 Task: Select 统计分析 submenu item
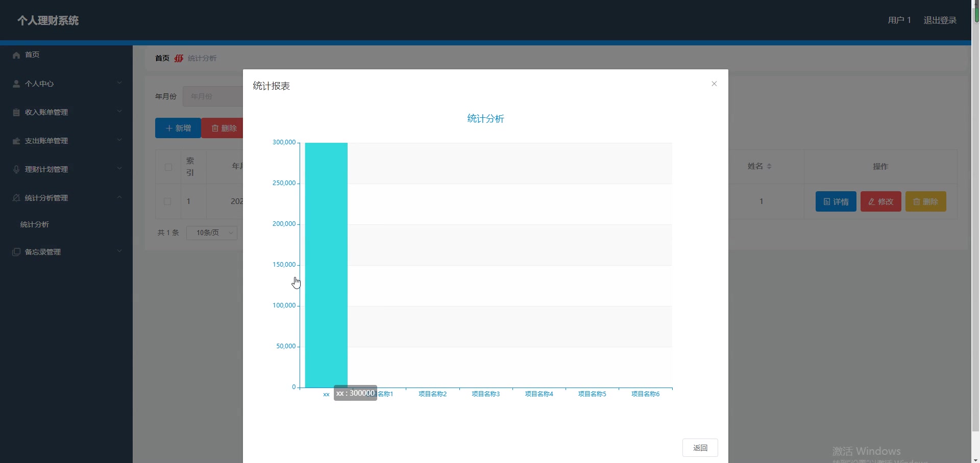point(35,224)
